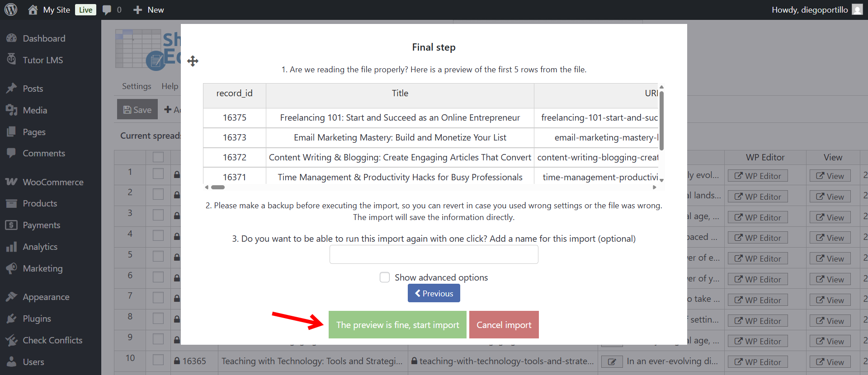Viewport: 868px width, 375px height.
Task: Focus the import name text field
Action: pyautogui.click(x=434, y=254)
